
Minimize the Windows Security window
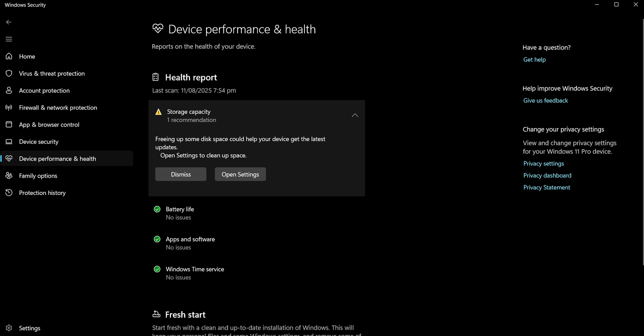coord(597,5)
